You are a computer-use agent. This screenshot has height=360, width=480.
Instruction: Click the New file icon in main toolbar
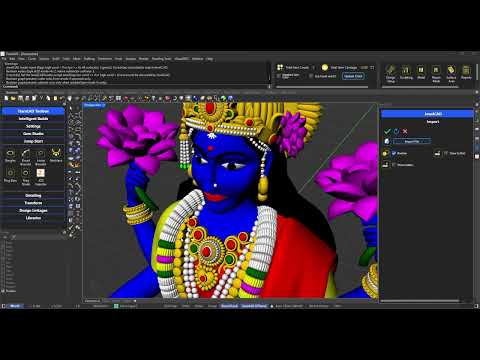[6, 98]
